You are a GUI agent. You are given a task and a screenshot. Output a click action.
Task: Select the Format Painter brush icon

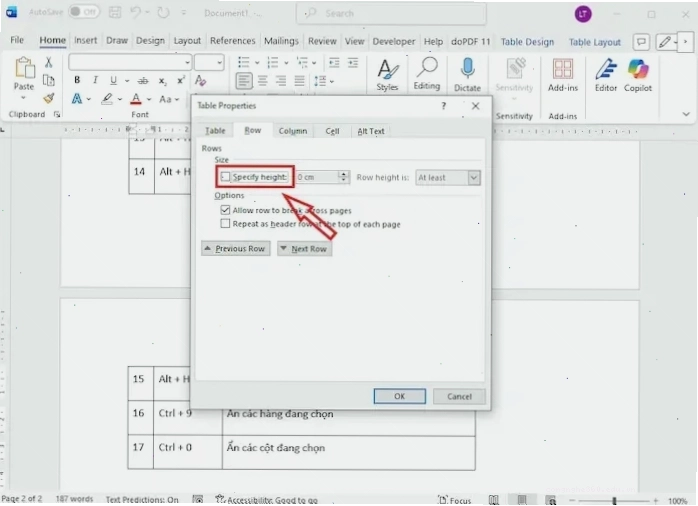tap(49, 98)
